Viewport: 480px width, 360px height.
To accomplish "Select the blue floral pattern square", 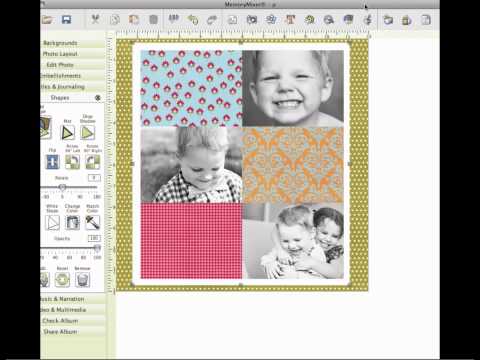I will tap(191, 88).
